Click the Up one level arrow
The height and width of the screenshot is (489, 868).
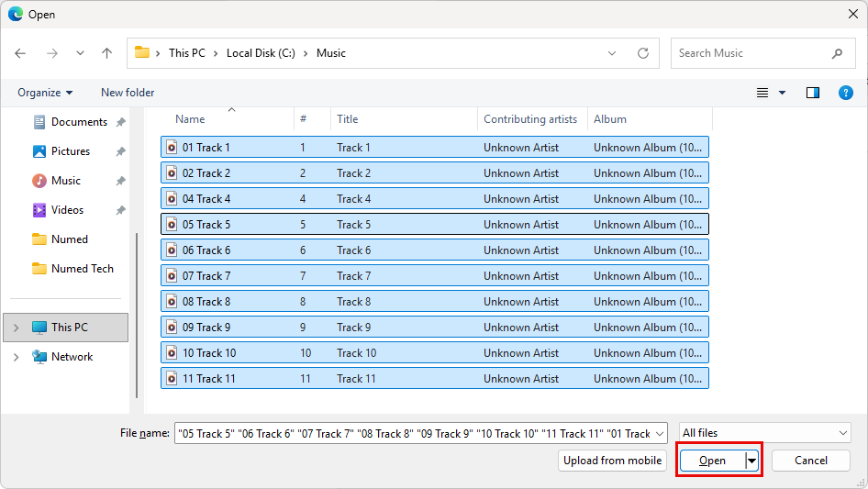click(106, 53)
